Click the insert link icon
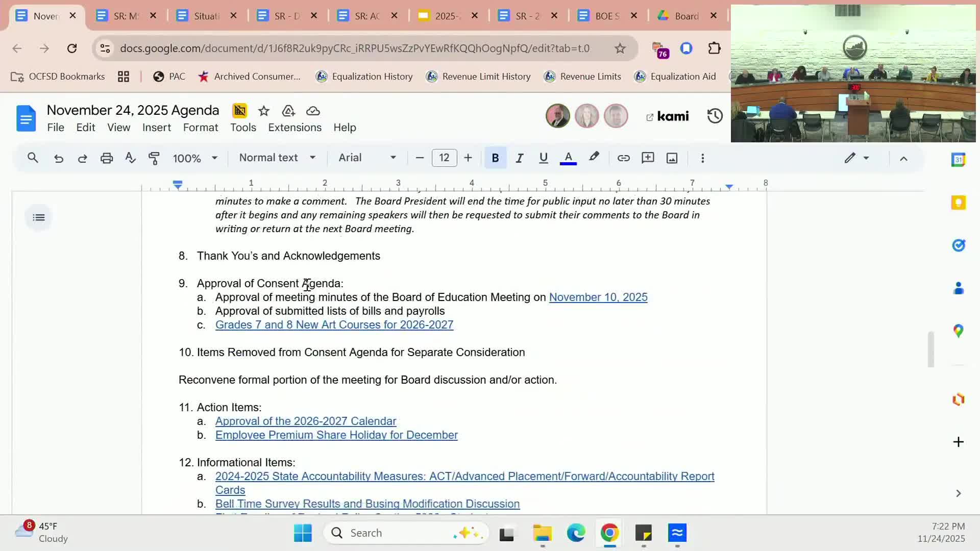Viewport: 980px width, 551px height. 623,158
